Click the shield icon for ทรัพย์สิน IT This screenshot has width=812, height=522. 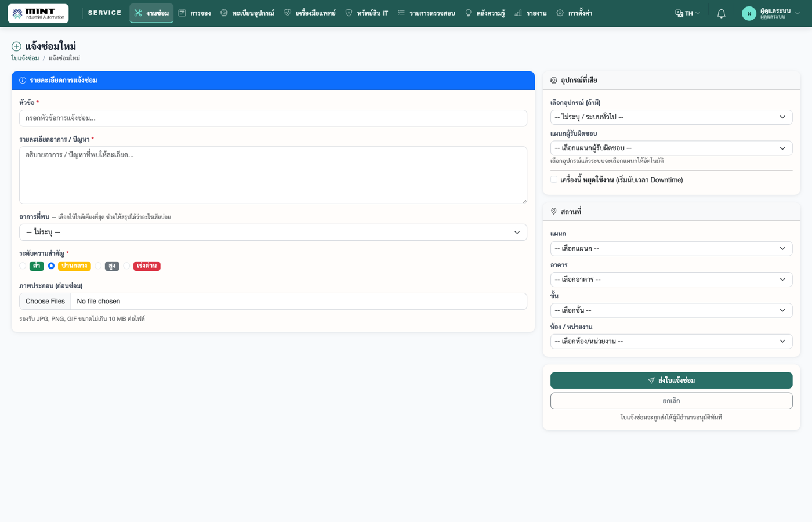click(x=349, y=13)
